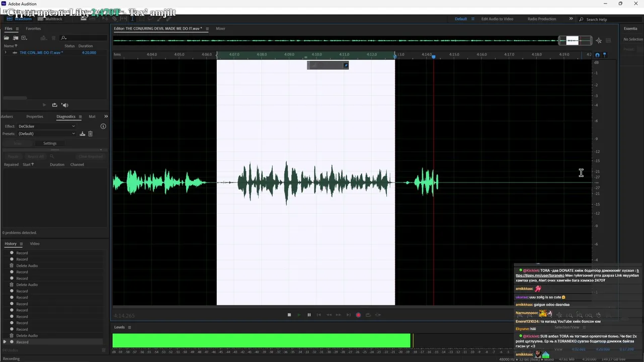
Task: Click the Settings button in Diagnostics
Action: click(x=50, y=143)
